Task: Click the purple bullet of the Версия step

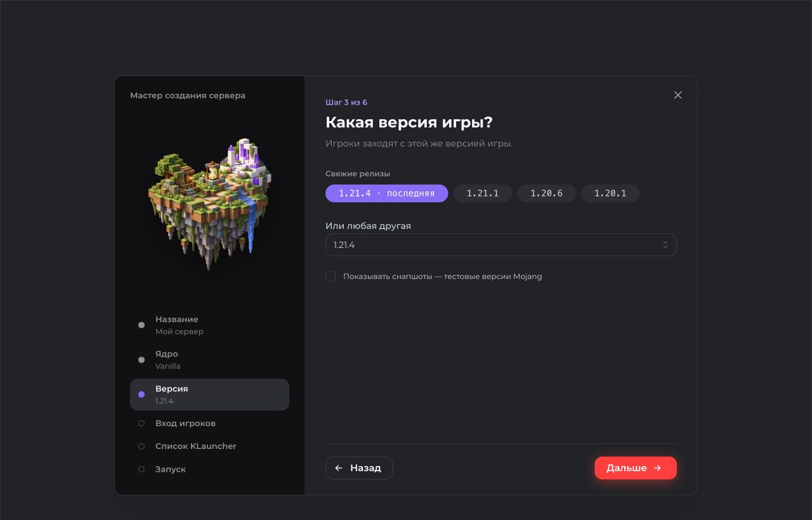Action: pyautogui.click(x=141, y=394)
